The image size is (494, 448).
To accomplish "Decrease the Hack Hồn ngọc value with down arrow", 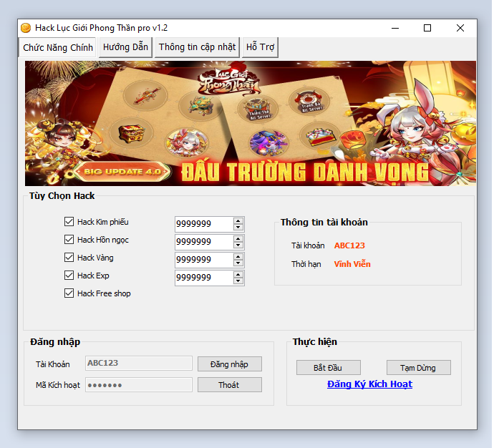I will [238, 245].
